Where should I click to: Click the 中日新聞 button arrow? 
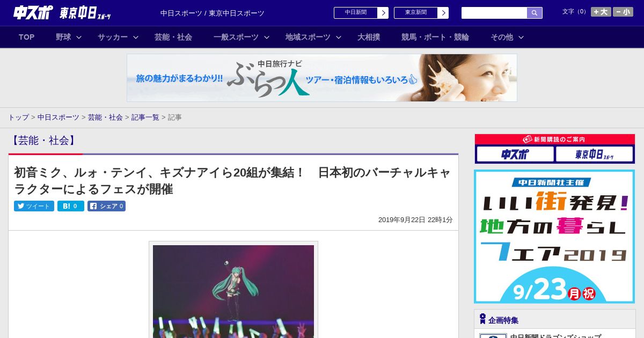[383, 13]
